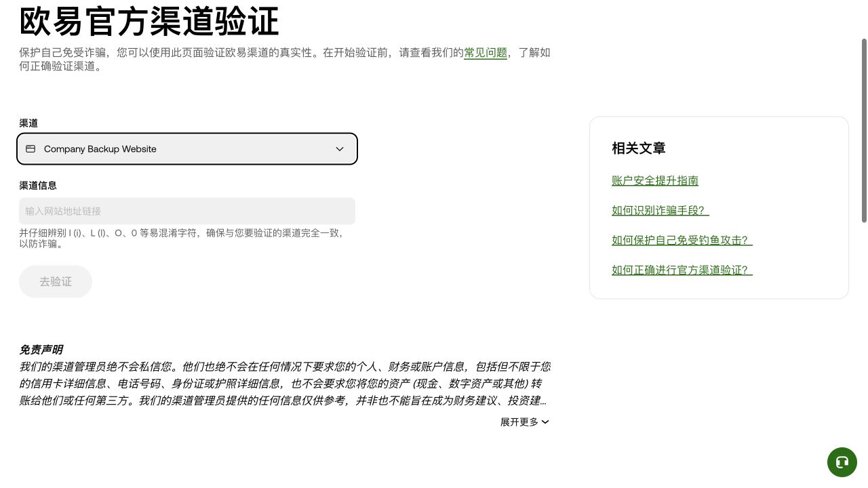Click the hint text about 易混淆字符
868x488 pixels.
coord(181,238)
